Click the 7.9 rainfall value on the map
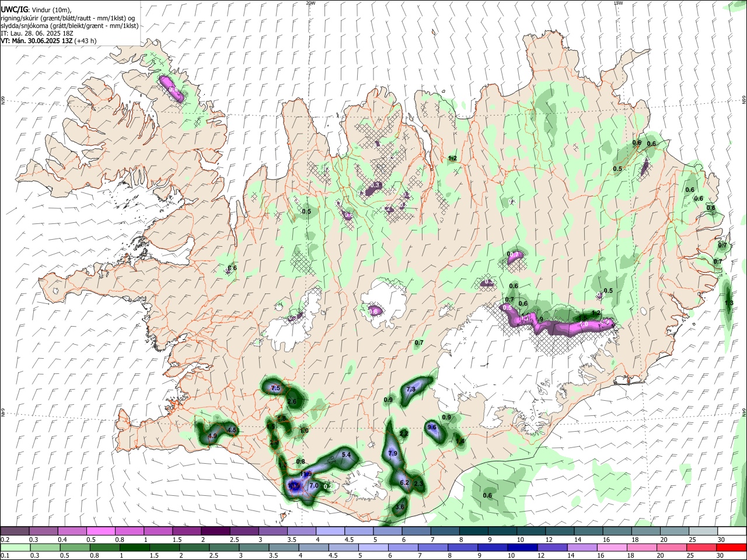 pos(393,453)
